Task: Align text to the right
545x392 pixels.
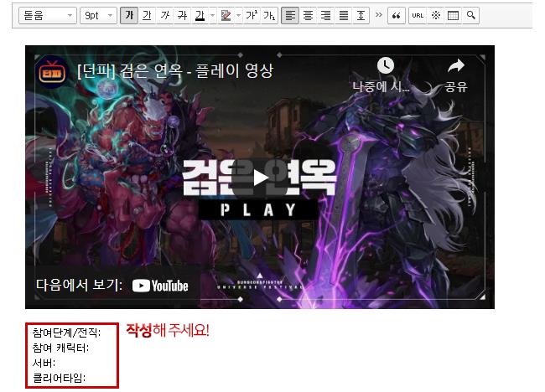Action: pos(325,16)
